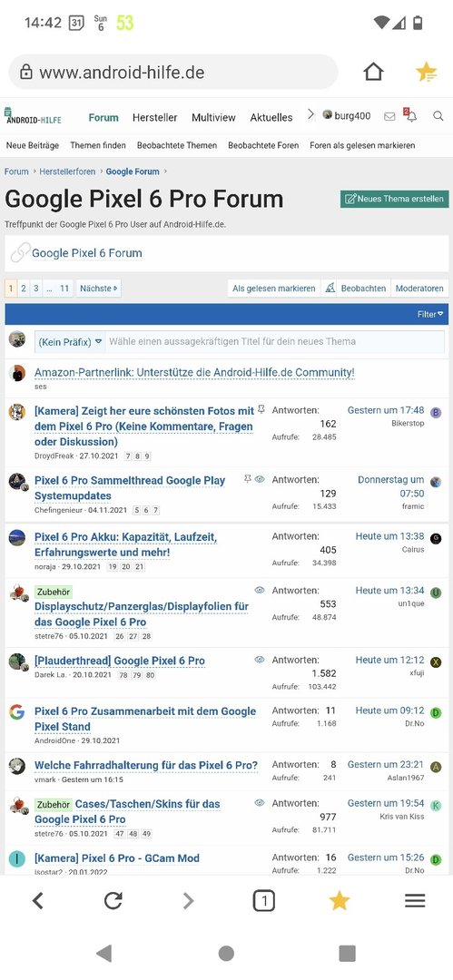
Task: Reload the page with refresh icon
Action: tap(113, 900)
